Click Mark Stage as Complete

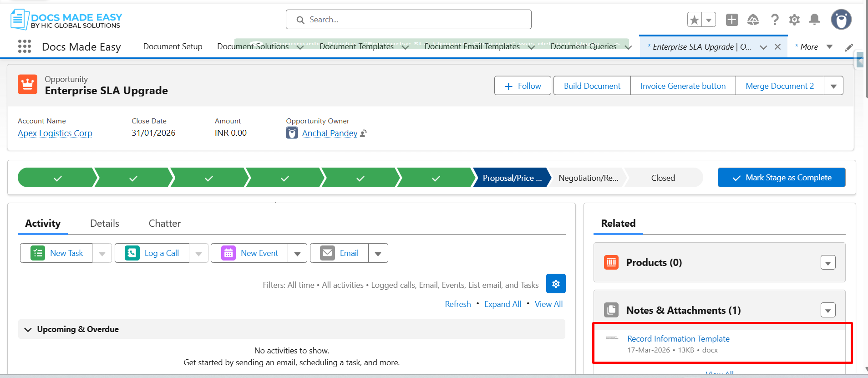pyautogui.click(x=782, y=178)
